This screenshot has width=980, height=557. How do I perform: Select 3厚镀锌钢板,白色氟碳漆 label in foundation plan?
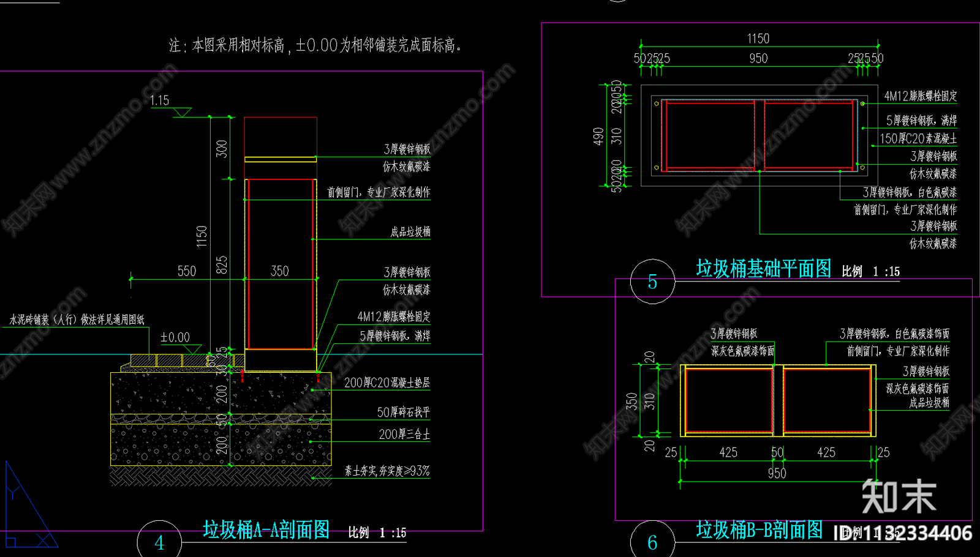[x=910, y=192]
